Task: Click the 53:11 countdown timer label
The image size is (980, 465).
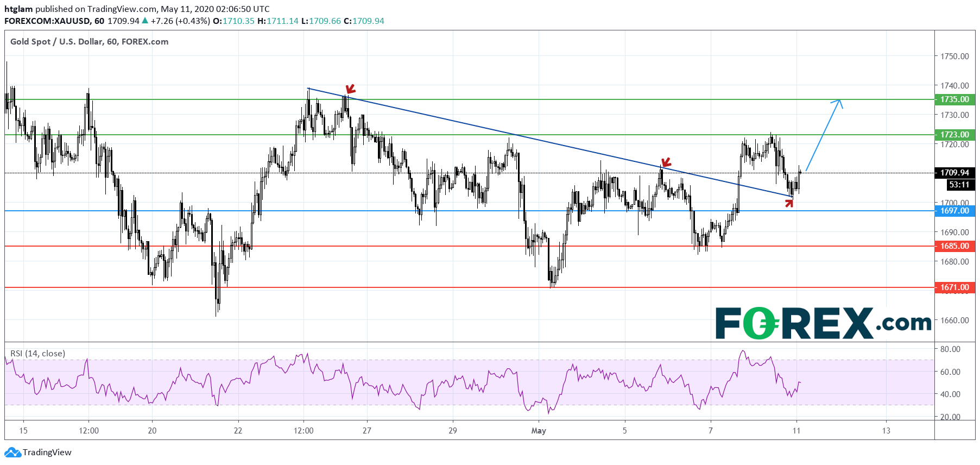Action: pos(959,185)
